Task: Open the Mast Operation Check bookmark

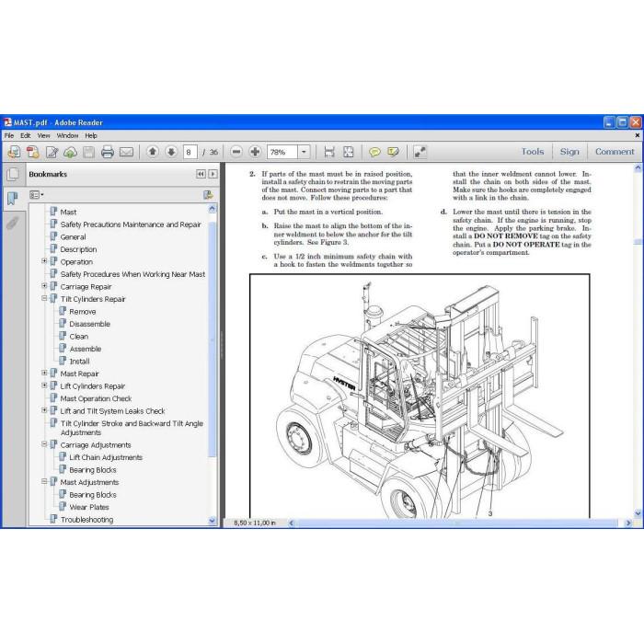Action: pos(96,398)
